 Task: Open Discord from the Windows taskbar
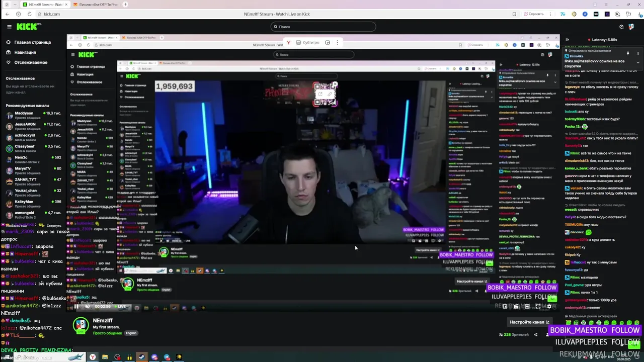[154, 357]
